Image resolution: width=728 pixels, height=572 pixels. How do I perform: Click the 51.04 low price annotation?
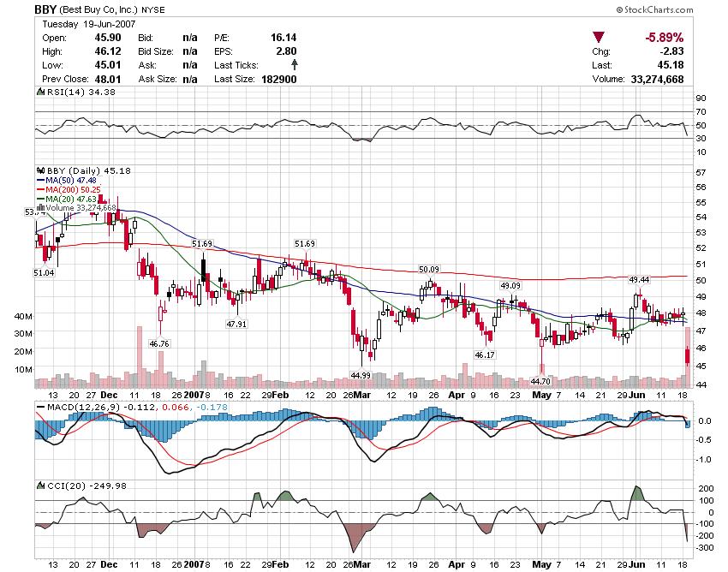pos(44,272)
